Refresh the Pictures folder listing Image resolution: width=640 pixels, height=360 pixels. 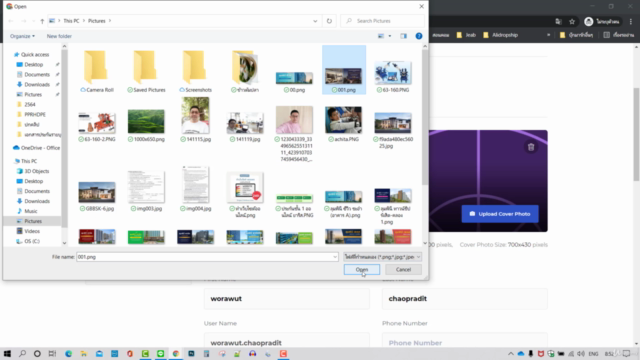tap(329, 21)
